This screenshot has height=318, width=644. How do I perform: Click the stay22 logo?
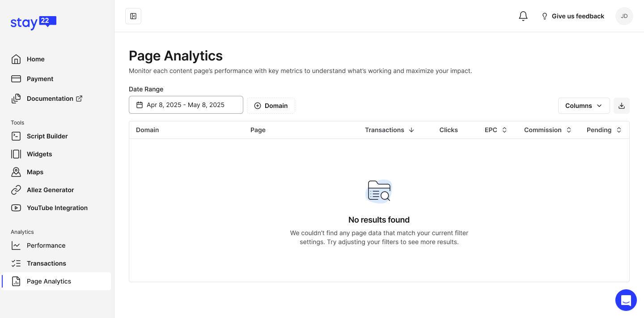34,22
